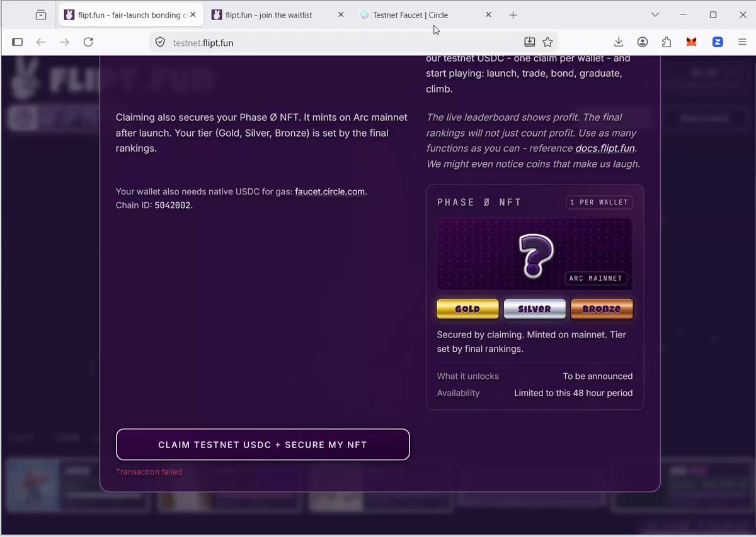756x537 pixels.
Task: Open a new tab with the plus icon
Action: [x=513, y=15]
